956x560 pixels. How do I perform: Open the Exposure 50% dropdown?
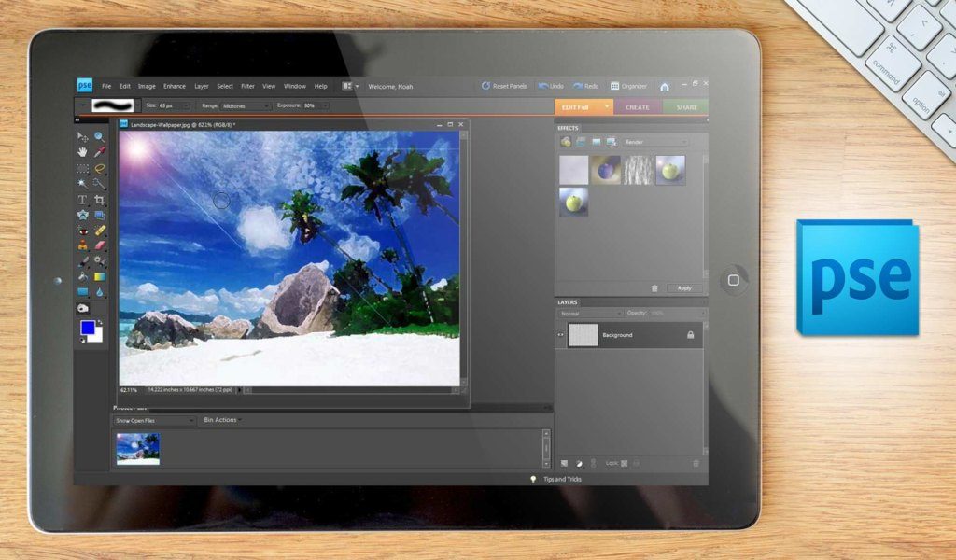[x=325, y=106]
